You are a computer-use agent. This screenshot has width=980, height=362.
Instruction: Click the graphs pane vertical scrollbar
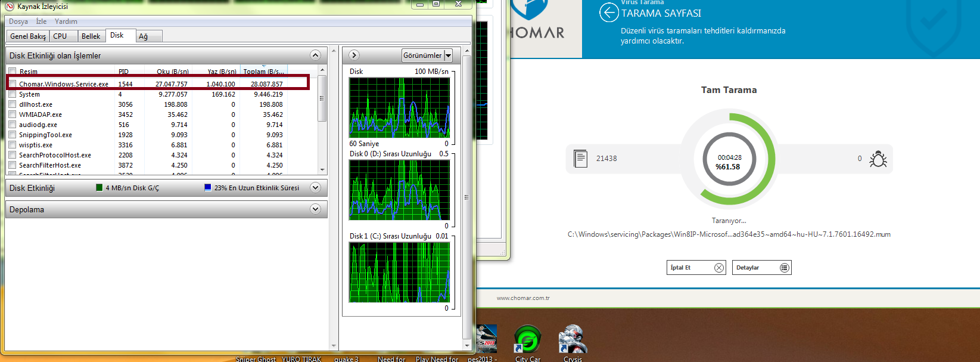coord(467,198)
